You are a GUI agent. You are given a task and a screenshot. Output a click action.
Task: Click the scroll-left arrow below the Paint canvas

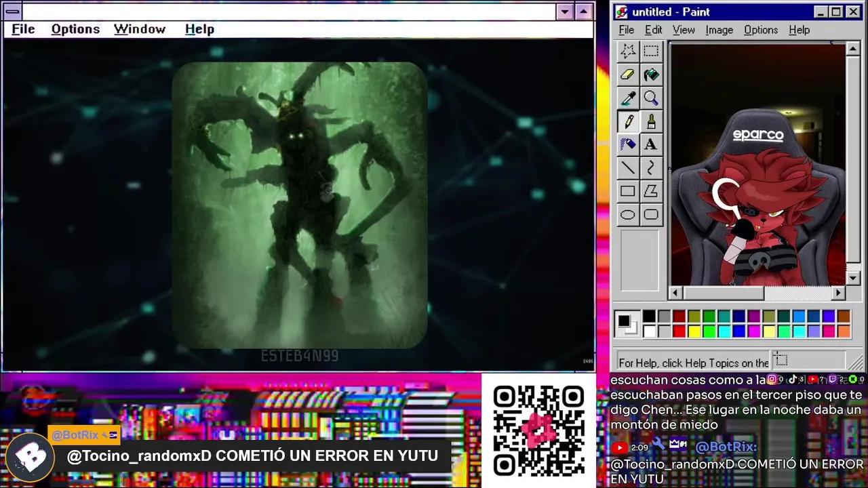point(675,293)
